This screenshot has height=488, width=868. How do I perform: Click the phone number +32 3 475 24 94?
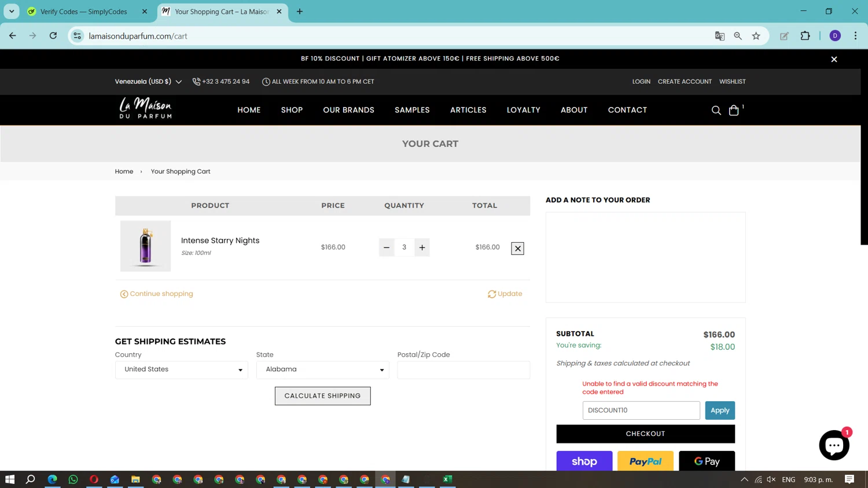(221, 82)
